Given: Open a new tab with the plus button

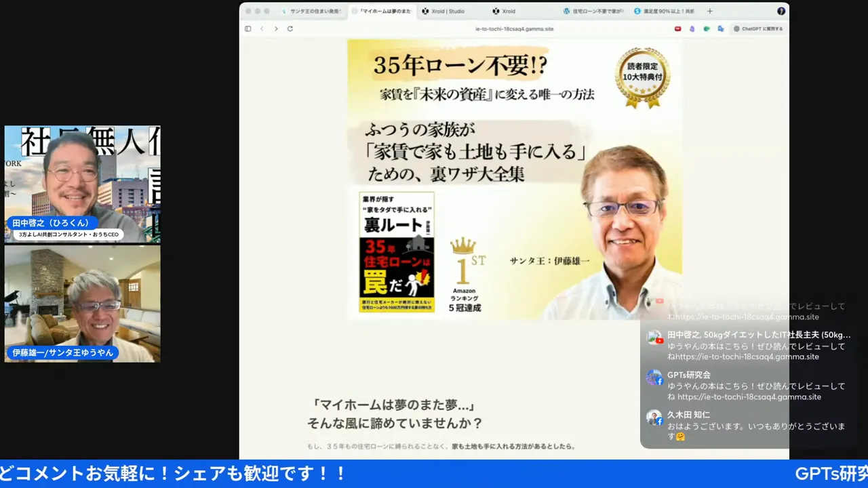Looking at the screenshot, I should click(x=709, y=11).
